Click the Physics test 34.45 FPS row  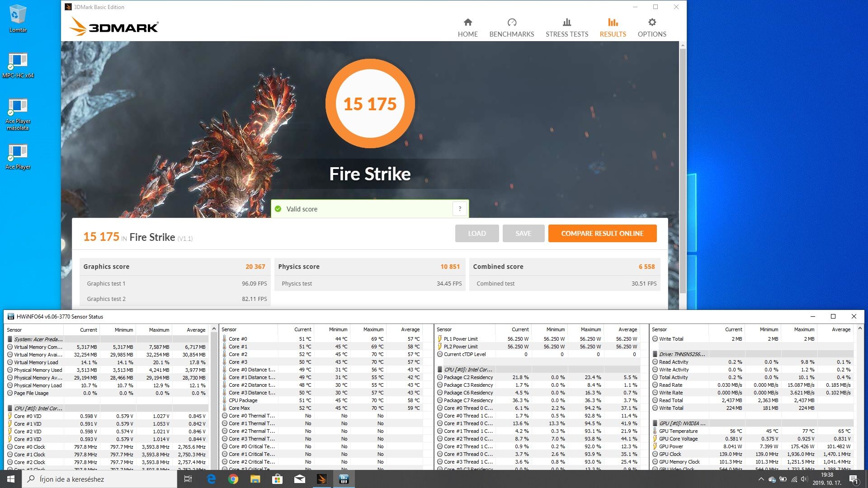[x=369, y=283]
